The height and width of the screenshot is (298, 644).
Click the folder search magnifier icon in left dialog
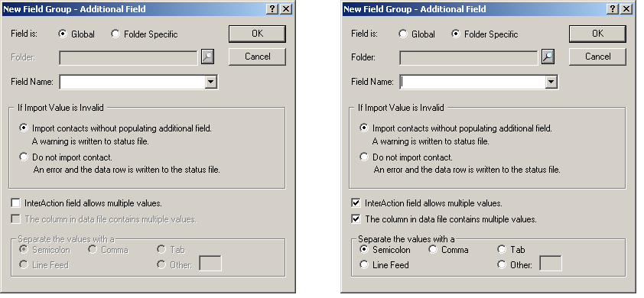pos(208,57)
